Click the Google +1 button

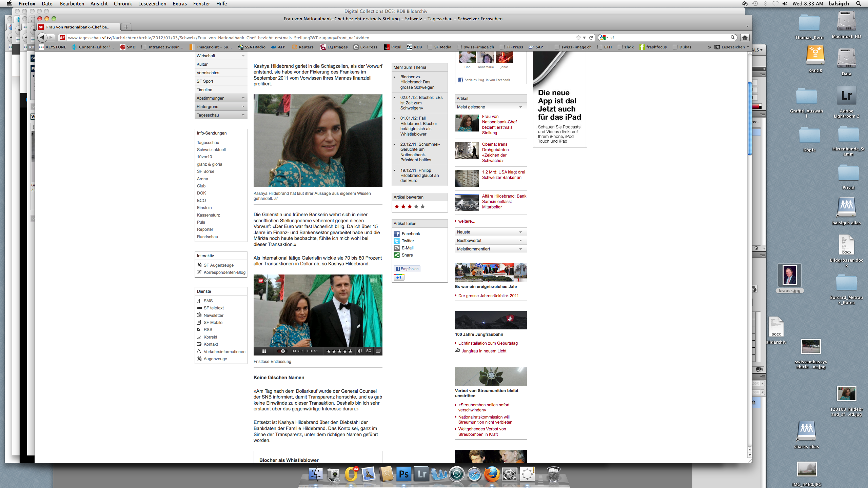[x=399, y=278]
